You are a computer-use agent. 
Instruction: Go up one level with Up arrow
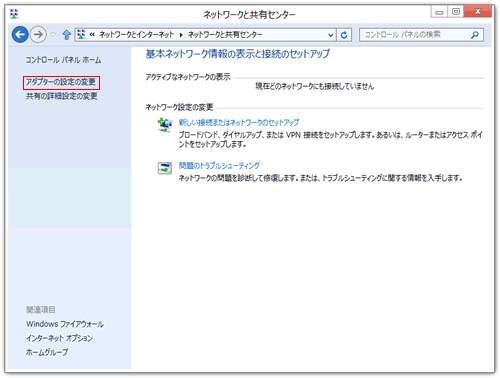click(67, 35)
